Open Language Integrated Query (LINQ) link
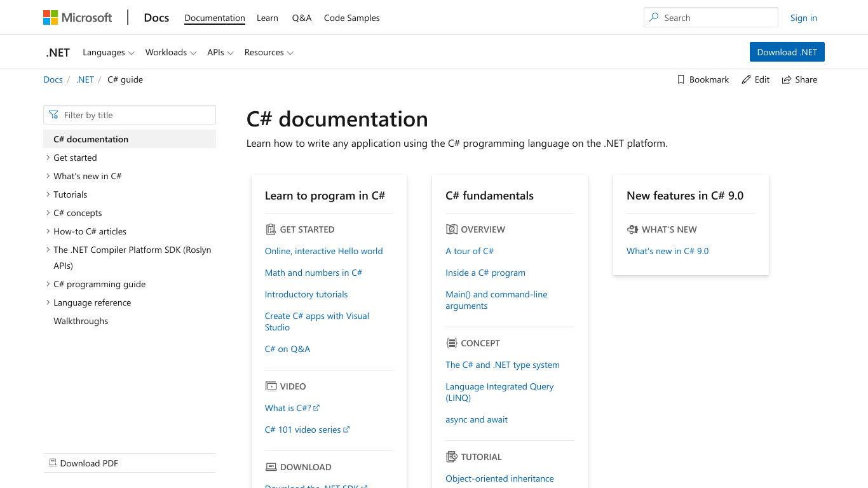868x488 pixels. 499,392
